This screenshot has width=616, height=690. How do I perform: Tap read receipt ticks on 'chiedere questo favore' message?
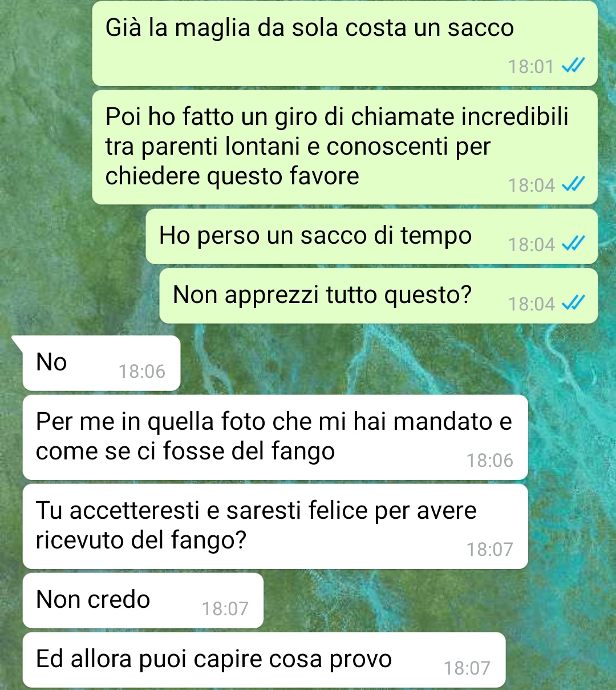click(x=573, y=185)
